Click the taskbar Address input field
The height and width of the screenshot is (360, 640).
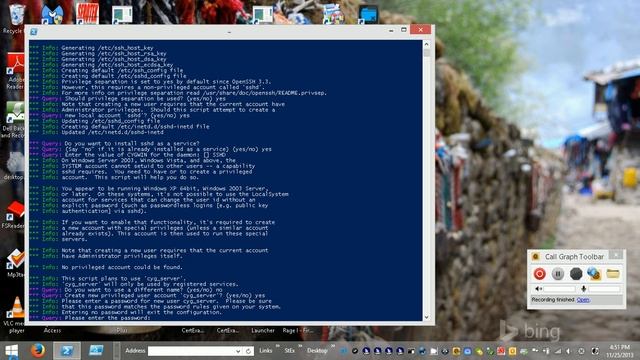(x=191, y=351)
